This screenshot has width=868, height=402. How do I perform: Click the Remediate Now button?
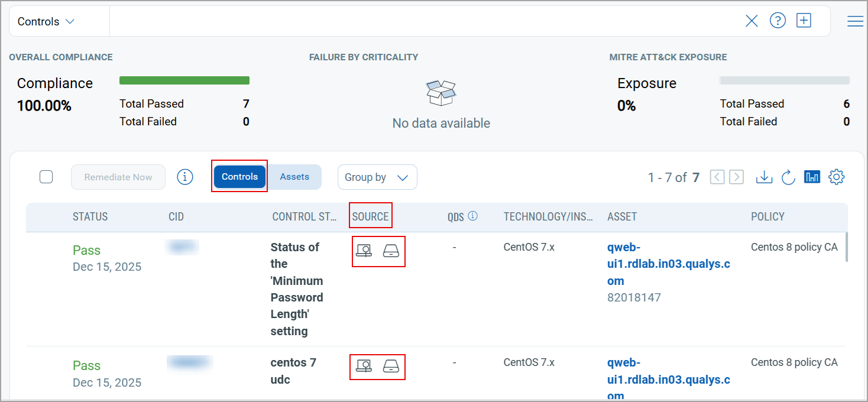(118, 177)
